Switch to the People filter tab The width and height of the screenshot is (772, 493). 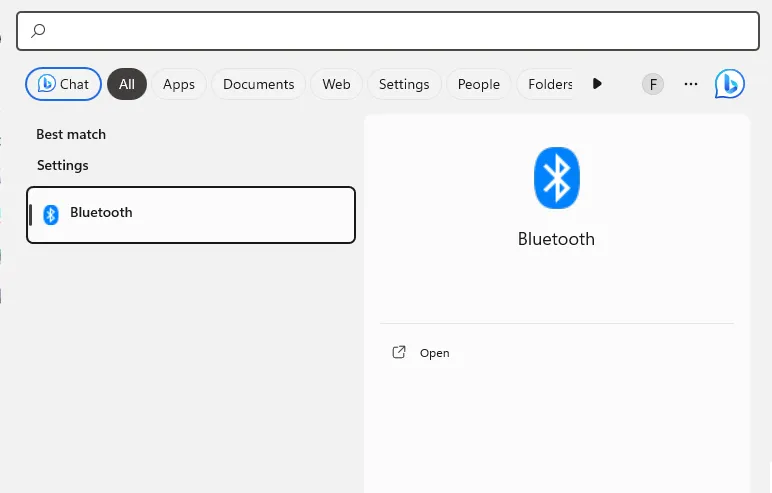coord(479,84)
